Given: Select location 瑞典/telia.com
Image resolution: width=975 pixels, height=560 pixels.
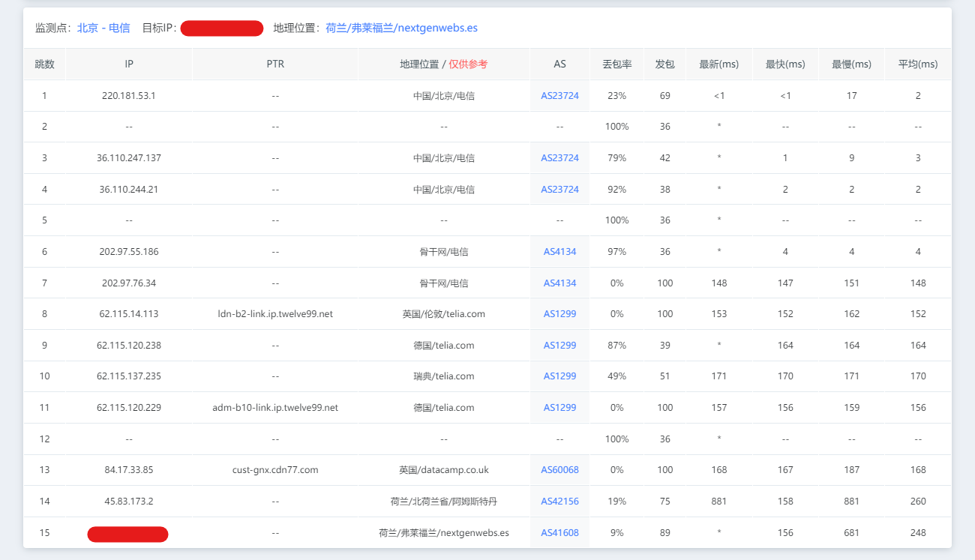Looking at the screenshot, I should 444,376.
